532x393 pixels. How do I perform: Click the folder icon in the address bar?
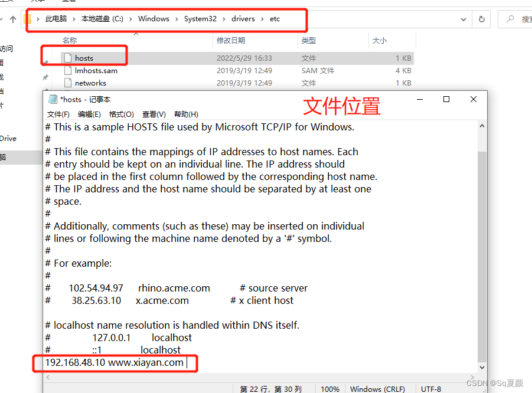pos(28,19)
